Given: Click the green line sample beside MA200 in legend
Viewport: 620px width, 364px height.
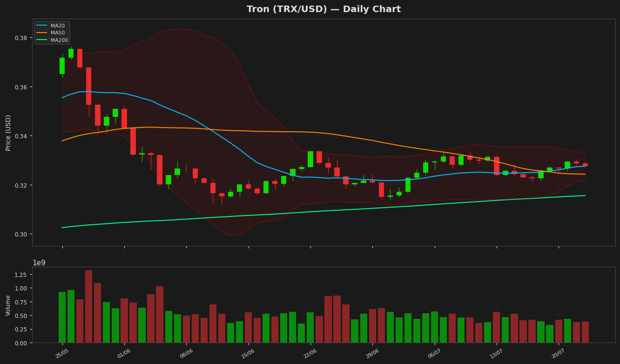Looking at the screenshot, I should pyautogui.click(x=42, y=40).
